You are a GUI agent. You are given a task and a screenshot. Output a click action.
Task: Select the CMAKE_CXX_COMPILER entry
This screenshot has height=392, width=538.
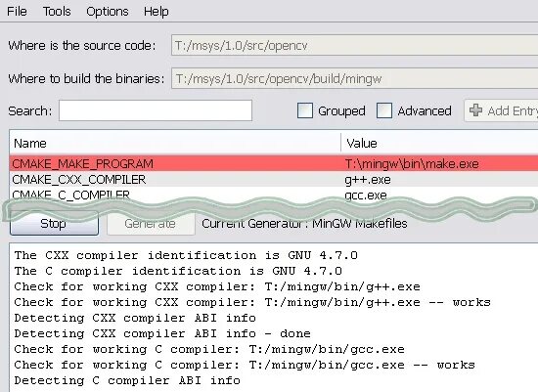pos(79,179)
